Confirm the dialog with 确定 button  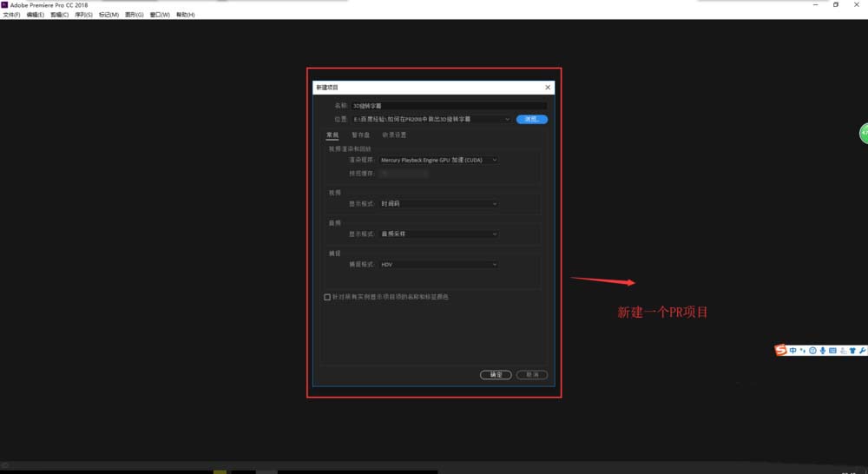pos(496,375)
